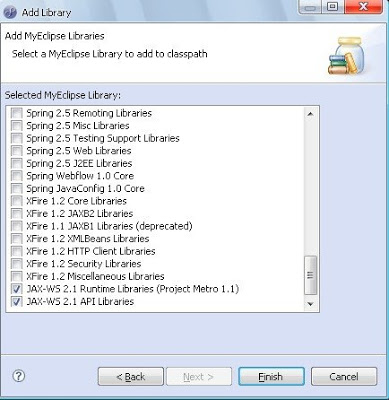The image size is (389, 400).
Task: Check XFire 1.1 JAXB1 Libraries (deprecated) checkbox
Action: pyautogui.click(x=16, y=226)
